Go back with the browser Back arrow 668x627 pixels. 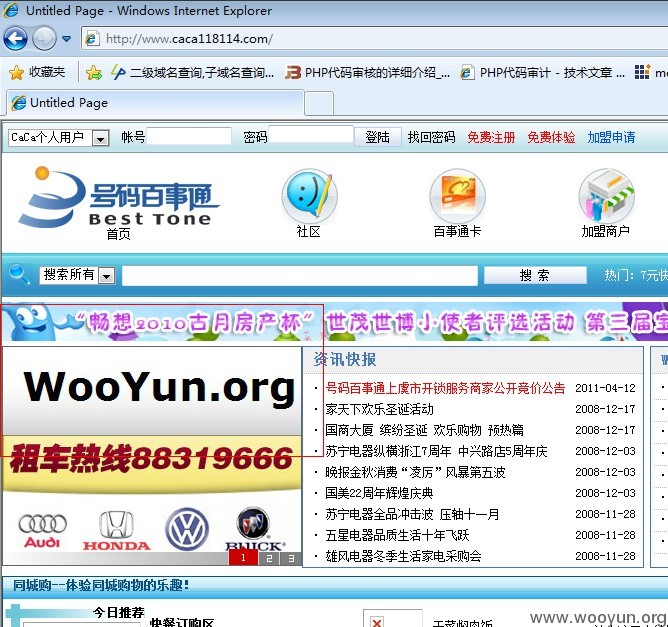point(15,39)
